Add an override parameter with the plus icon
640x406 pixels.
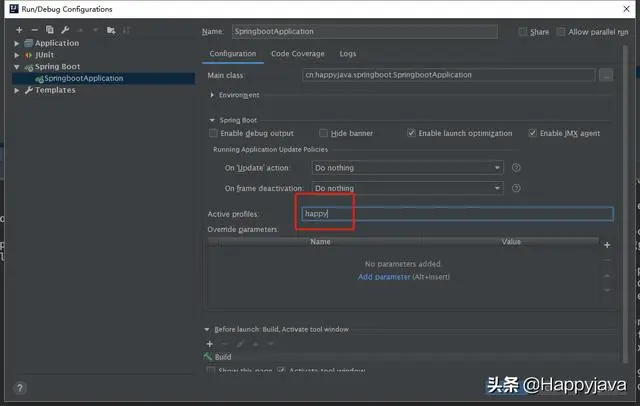pyautogui.click(x=607, y=245)
